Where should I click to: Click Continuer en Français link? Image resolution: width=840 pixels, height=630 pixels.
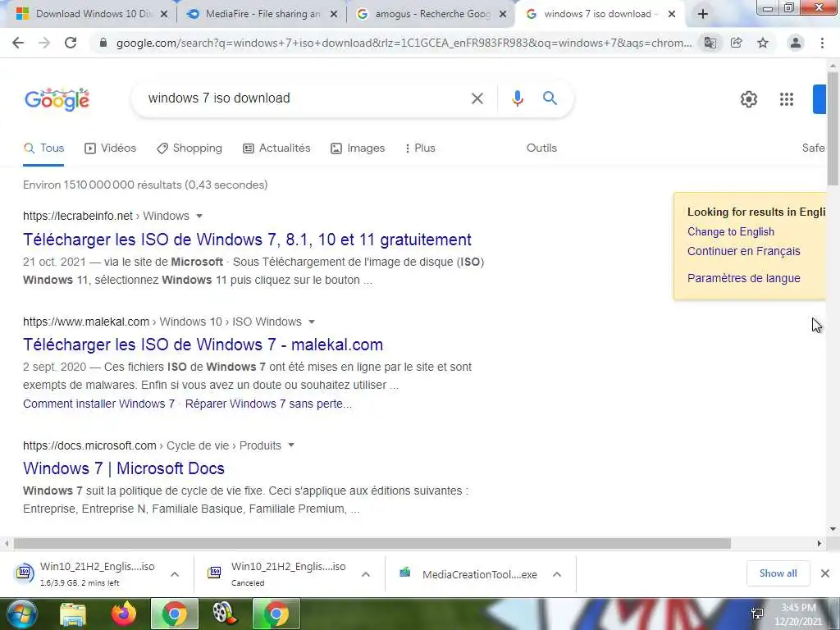pyautogui.click(x=743, y=251)
